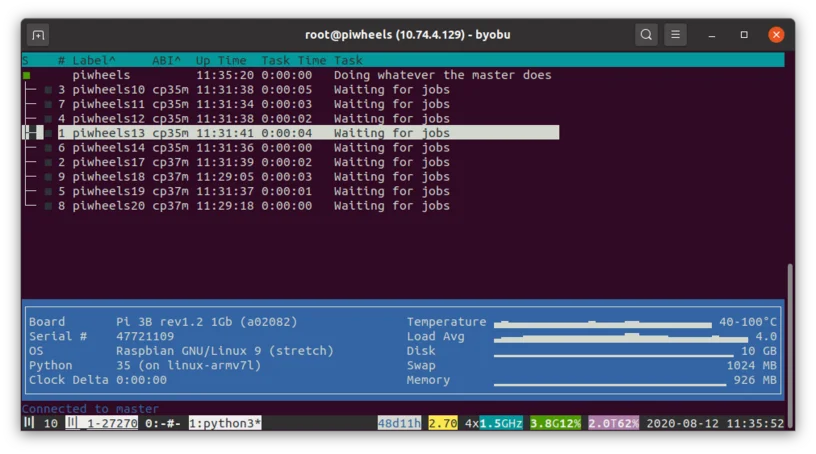Click the 40-100°C temperature range
Screen dimensions: 816x454
748,322
